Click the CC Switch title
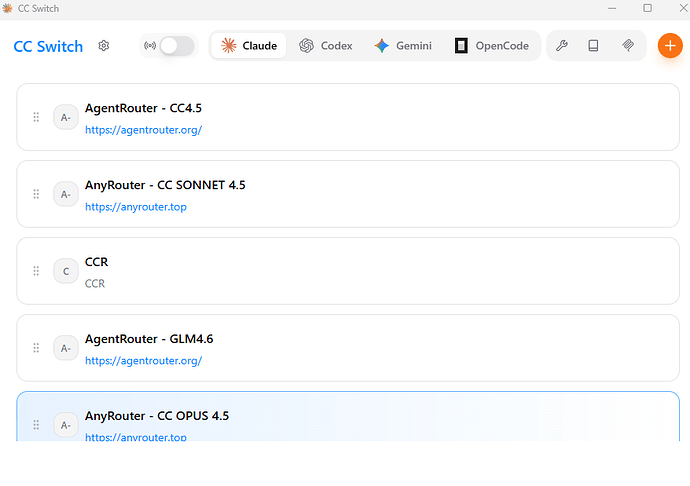690x486 pixels. (48, 46)
